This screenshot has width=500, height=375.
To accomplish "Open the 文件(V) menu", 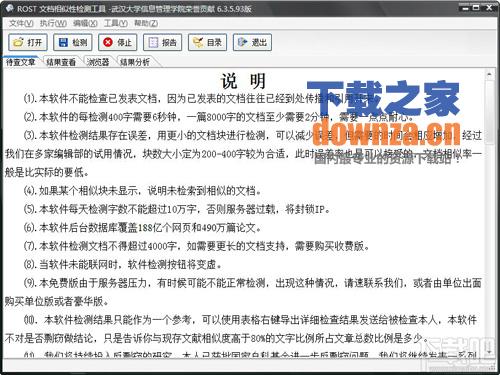I will 21,23.
